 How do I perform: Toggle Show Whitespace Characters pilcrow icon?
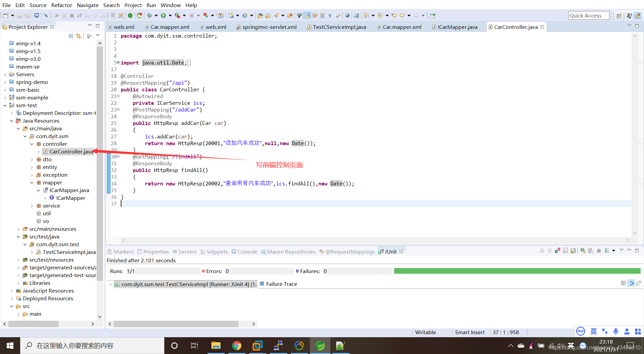[x=330, y=15]
